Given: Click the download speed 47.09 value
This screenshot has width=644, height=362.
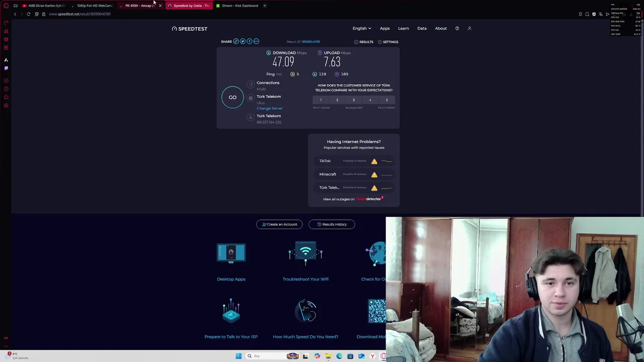Looking at the screenshot, I should click(x=283, y=62).
